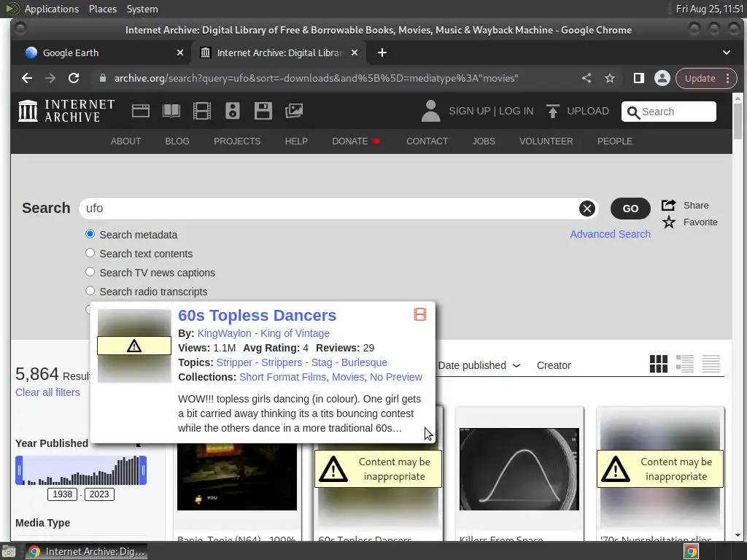
Task: Open Chrome menu three dots
Action: tap(727, 78)
